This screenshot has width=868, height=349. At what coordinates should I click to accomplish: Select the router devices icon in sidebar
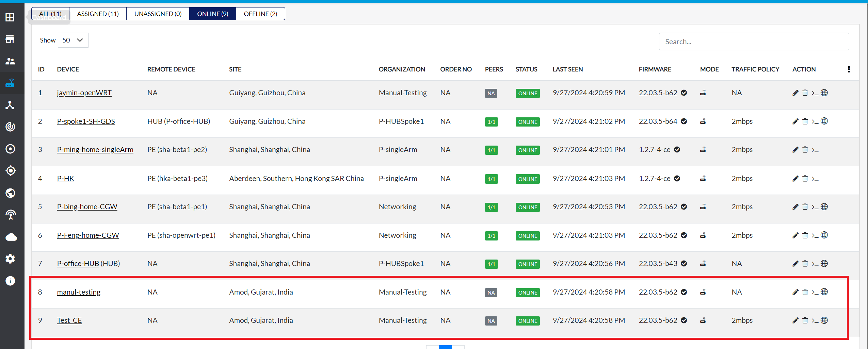click(x=10, y=83)
